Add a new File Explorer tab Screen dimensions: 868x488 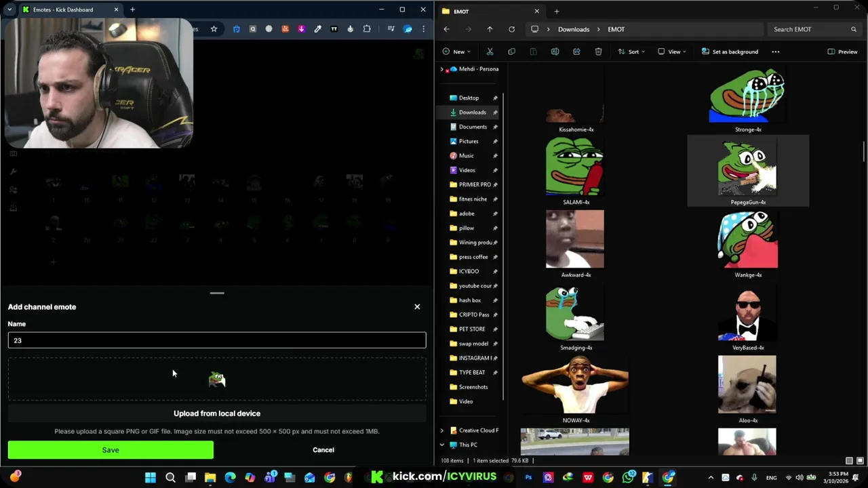point(556,11)
